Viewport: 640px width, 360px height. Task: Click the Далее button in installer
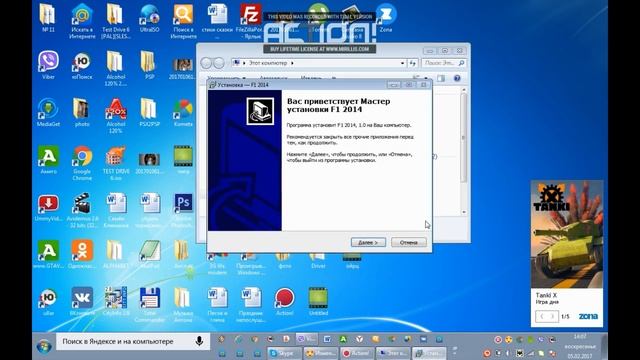(x=368, y=242)
